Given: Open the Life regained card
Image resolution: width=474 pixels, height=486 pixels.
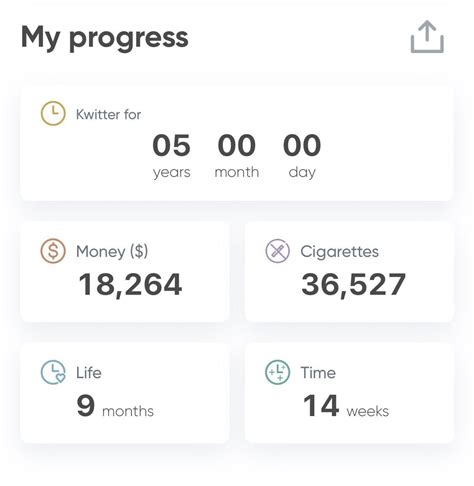Looking at the screenshot, I should [x=125, y=393].
